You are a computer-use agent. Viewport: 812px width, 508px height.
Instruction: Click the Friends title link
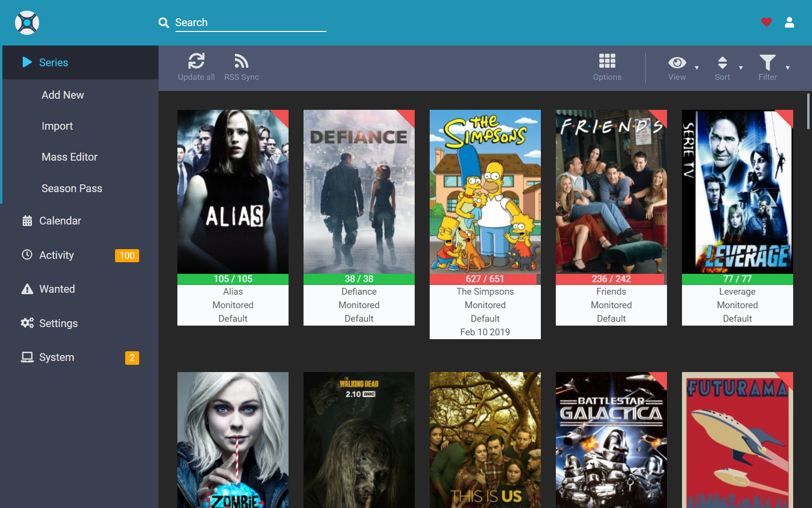point(611,292)
